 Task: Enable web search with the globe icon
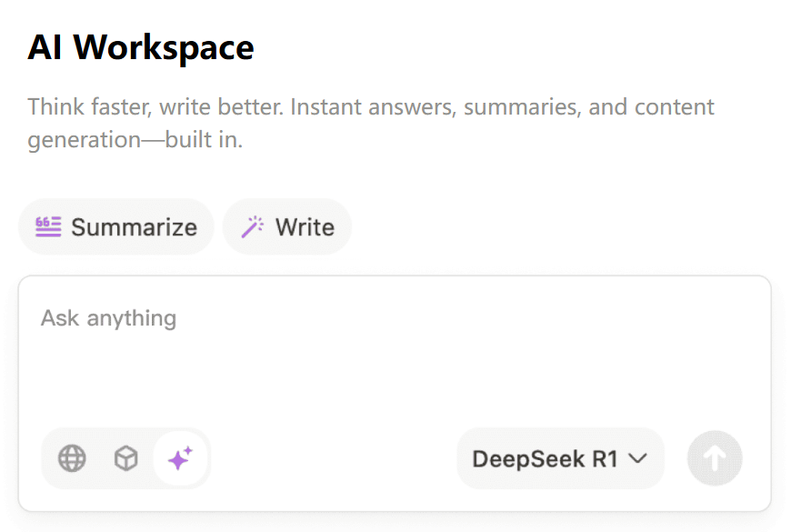pos(72,458)
